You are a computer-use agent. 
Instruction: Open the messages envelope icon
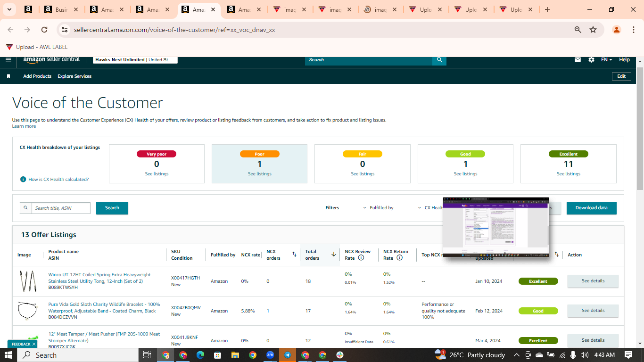pos(578,60)
